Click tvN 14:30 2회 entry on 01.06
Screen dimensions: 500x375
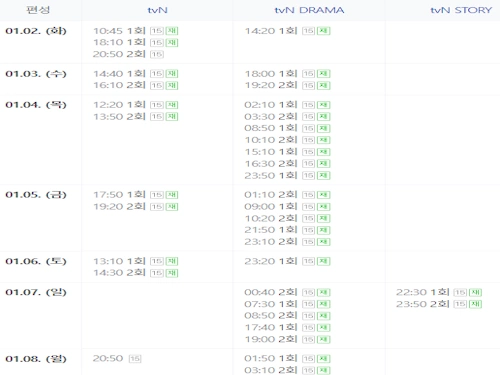136,273
